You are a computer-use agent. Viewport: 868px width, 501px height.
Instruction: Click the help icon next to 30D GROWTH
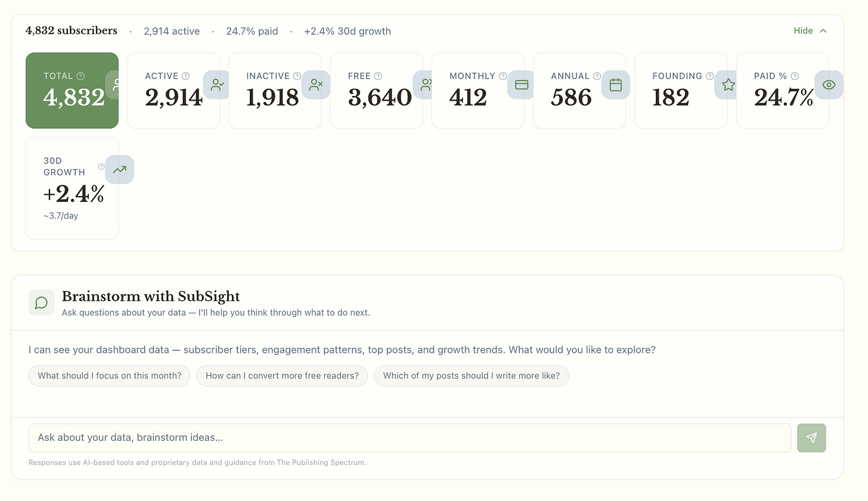coord(101,167)
